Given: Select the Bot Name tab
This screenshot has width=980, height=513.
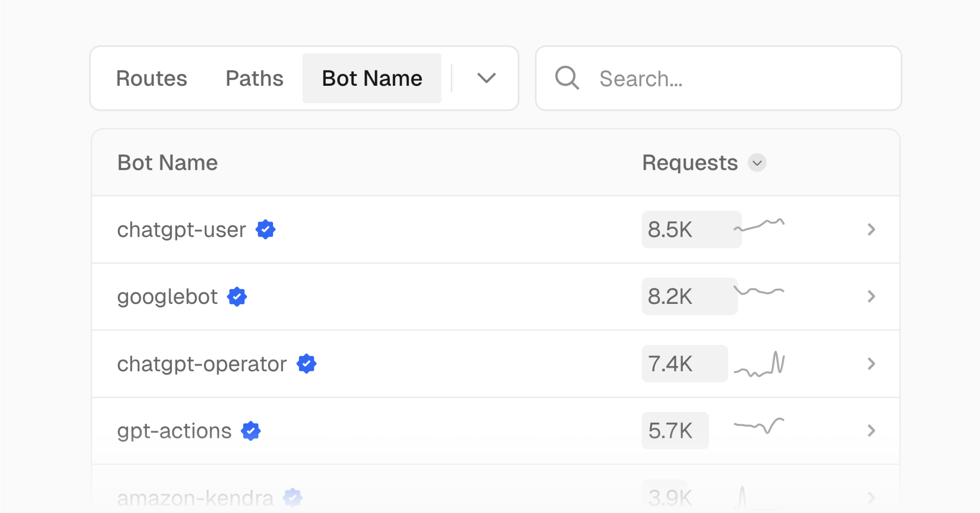Looking at the screenshot, I should 372,78.
